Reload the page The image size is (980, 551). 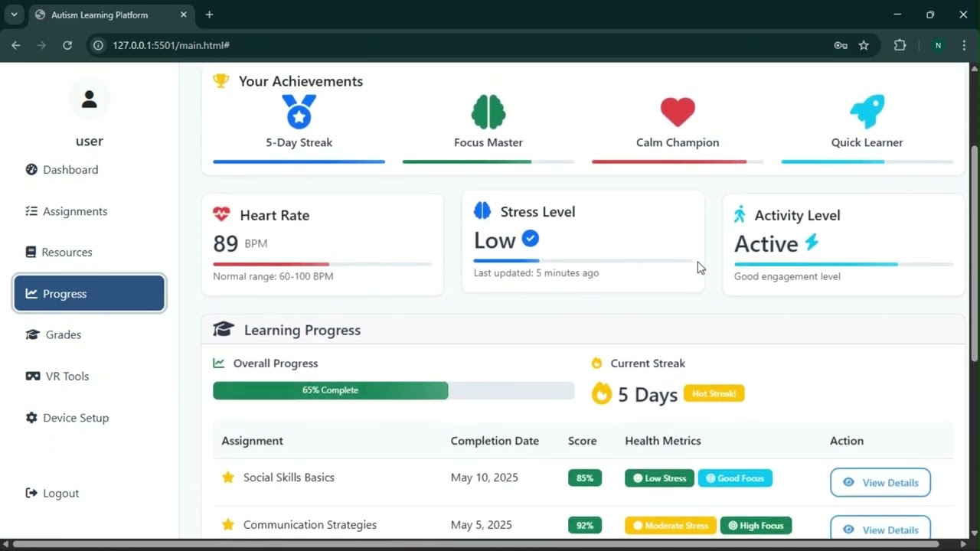[x=67, y=45]
